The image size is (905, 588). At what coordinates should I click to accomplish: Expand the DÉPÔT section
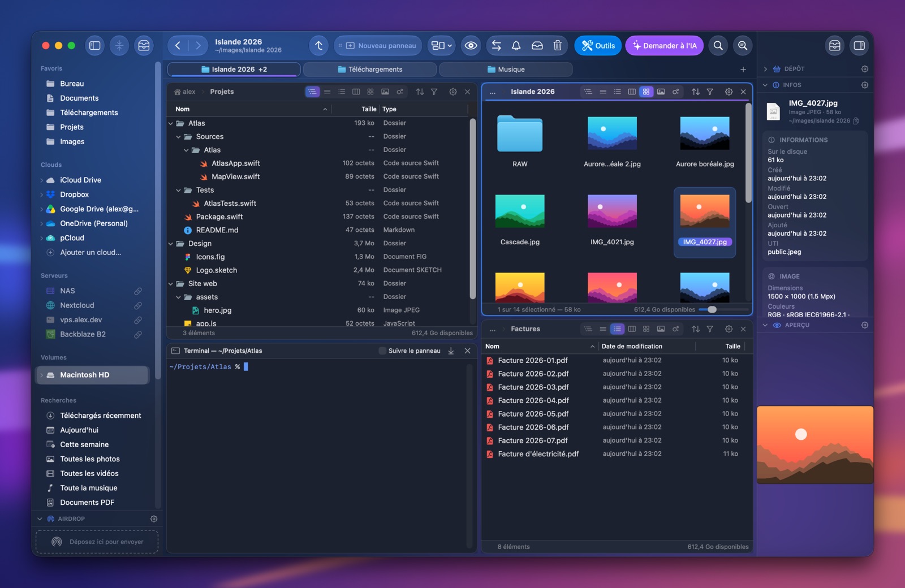pos(765,69)
